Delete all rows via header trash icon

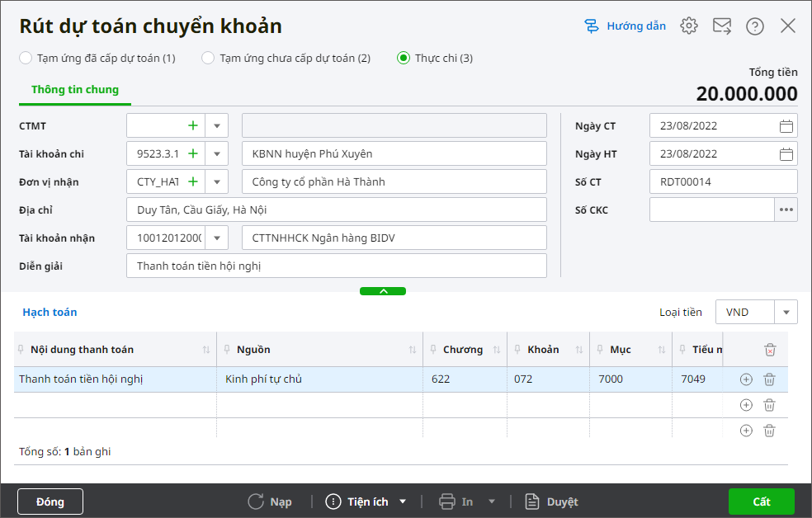[x=770, y=350]
